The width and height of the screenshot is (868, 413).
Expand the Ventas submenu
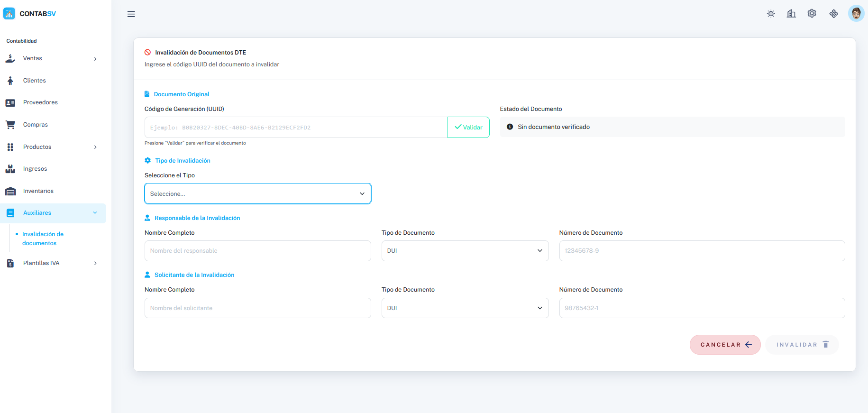(52, 58)
